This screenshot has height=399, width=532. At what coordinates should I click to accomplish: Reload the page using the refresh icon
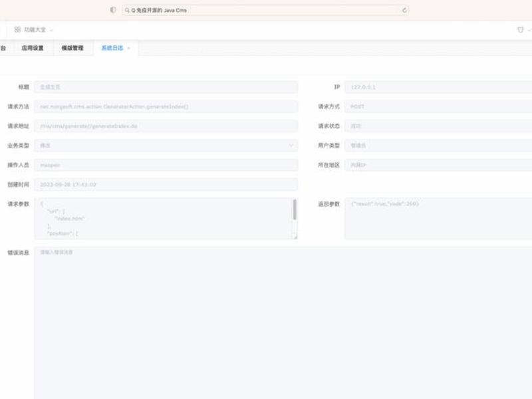coord(404,10)
